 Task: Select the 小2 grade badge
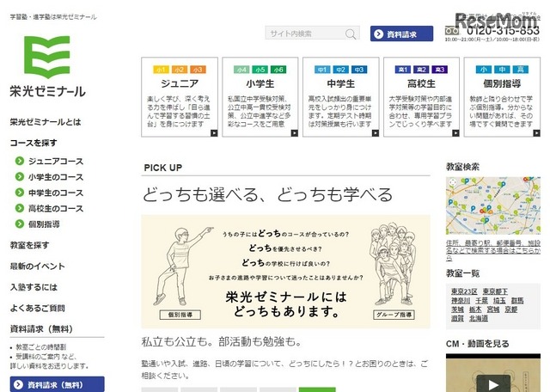180,70
